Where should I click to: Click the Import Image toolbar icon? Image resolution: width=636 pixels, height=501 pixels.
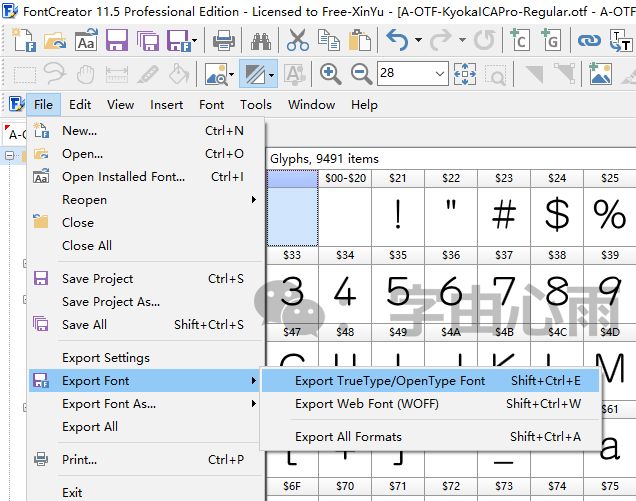click(600, 74)
